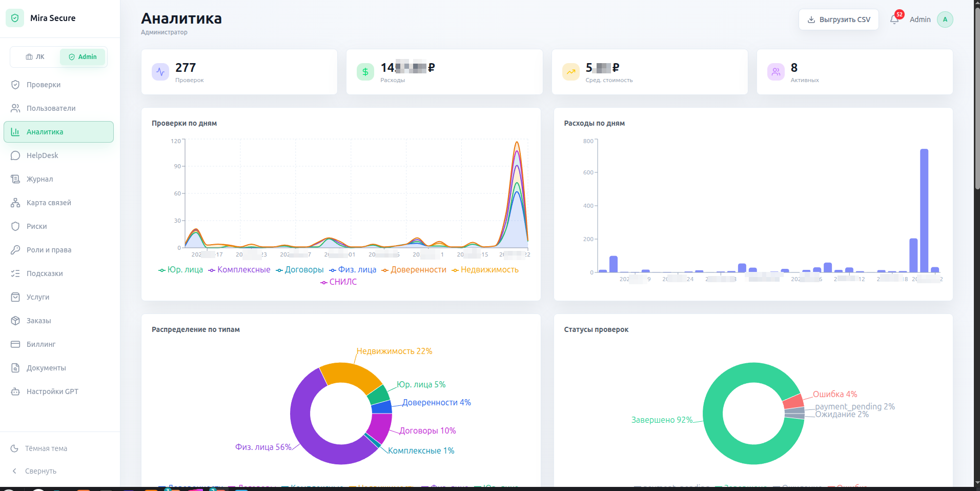The width and height of the screenshot is (980, 491).
Task: Toggle Юр. лица series in legend
Action: pos(180,270)
